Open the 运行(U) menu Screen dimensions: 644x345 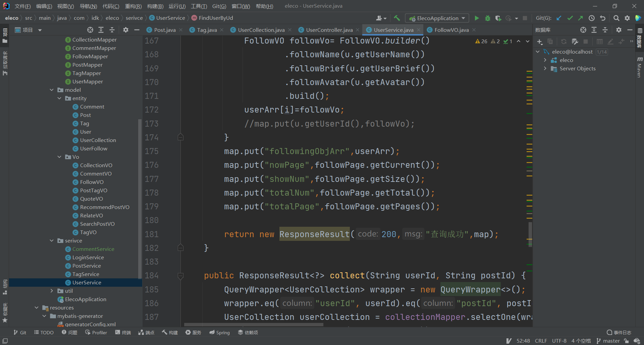point(177,6)
